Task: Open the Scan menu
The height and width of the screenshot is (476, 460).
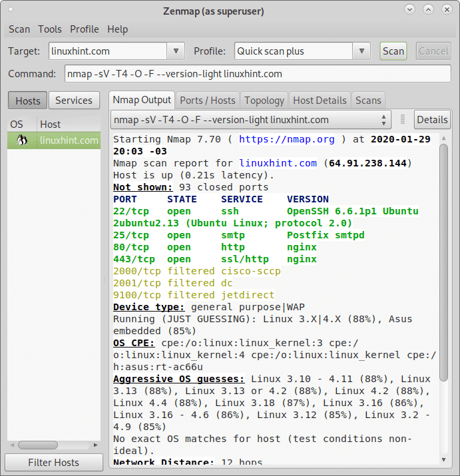Action: click(19, 29)
